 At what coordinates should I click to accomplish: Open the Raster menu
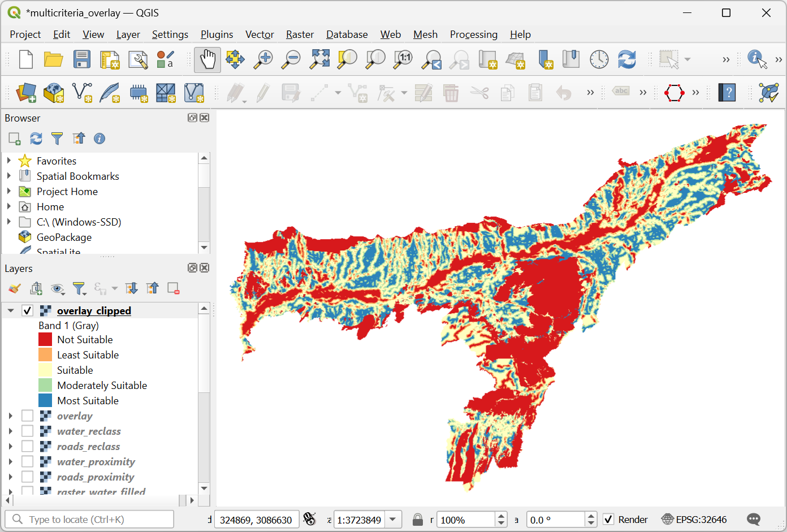pos(300,34)
